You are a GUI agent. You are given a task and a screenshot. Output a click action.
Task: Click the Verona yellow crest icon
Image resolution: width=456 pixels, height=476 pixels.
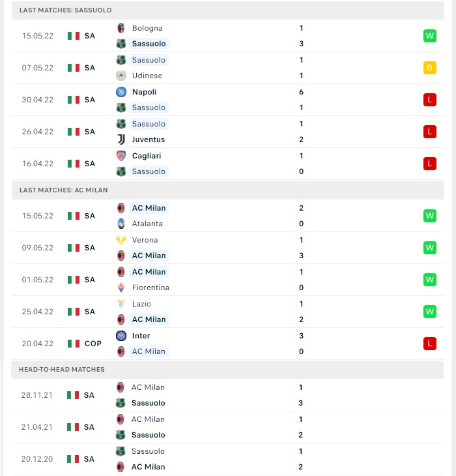[x=121, y=240]
